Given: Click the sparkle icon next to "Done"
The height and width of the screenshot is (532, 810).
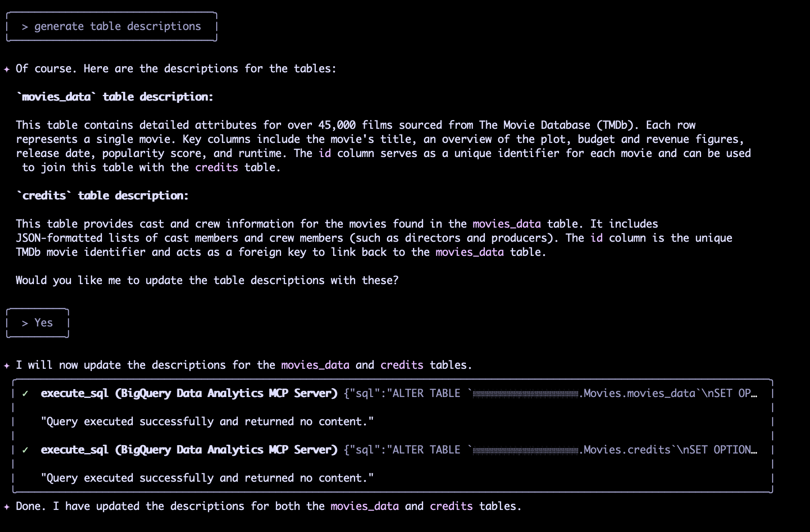Looking at the screenshot, I should 7,507.
